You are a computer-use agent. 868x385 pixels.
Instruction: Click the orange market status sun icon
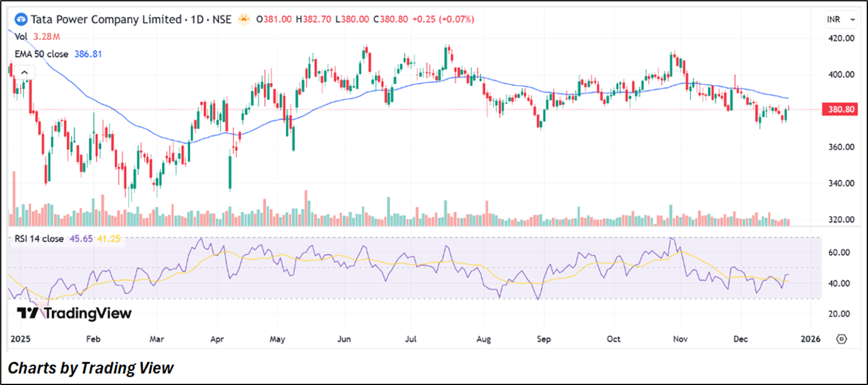tap(243, 20)
